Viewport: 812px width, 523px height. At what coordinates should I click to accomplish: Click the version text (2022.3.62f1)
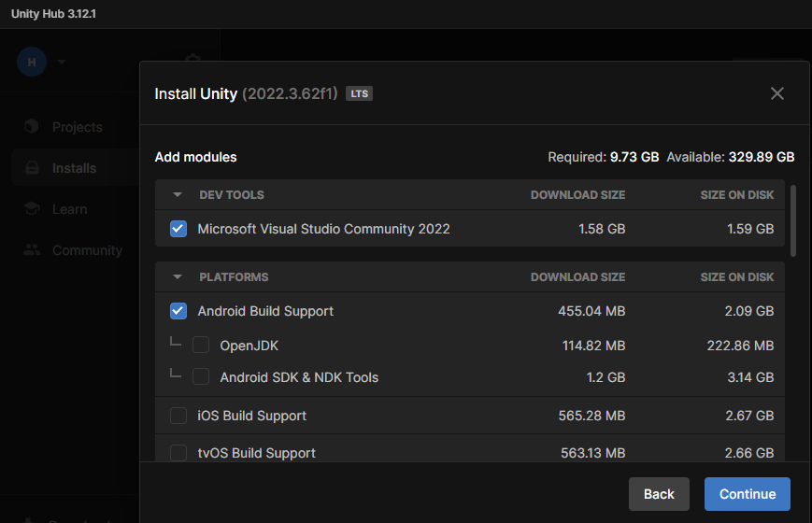tap(290, 93)
